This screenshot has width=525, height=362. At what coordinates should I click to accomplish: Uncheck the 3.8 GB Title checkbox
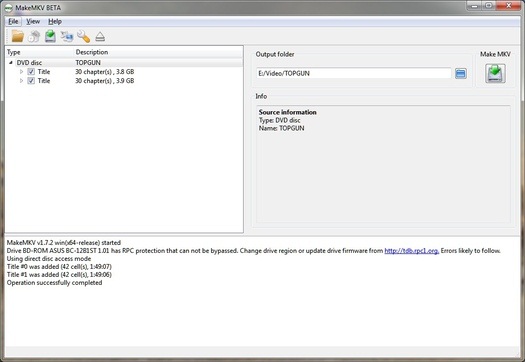click(31, 72)
